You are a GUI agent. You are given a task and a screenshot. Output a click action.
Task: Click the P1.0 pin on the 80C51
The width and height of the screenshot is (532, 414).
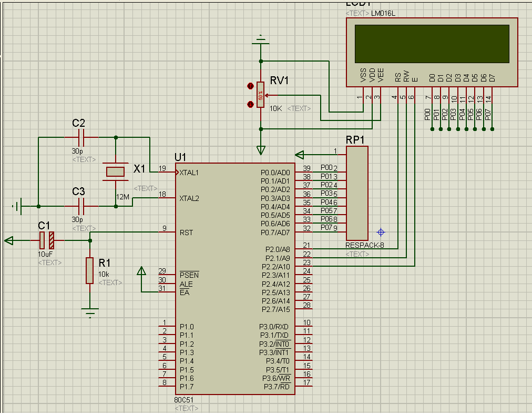pos(186,327)
